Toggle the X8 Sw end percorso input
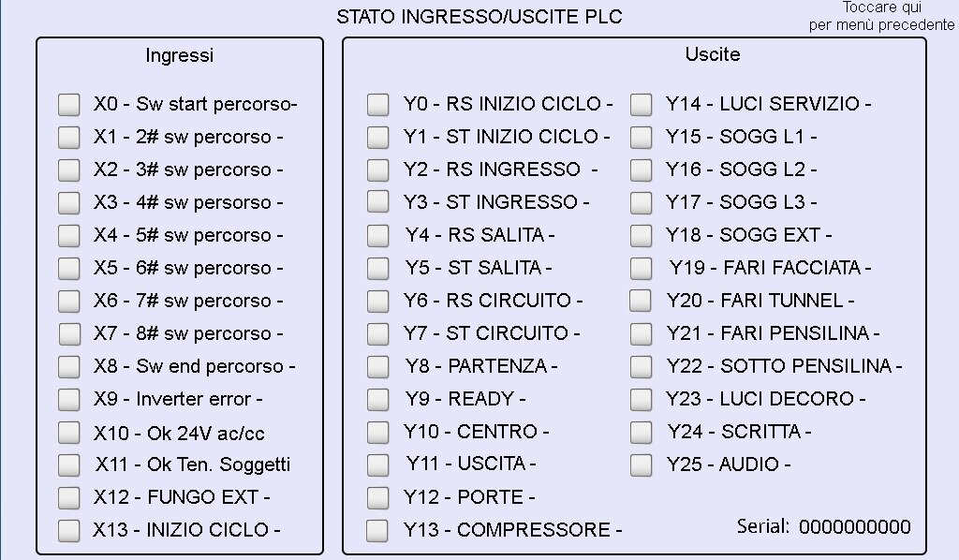This screenshot has height=560, width=959. pos(68,366)
